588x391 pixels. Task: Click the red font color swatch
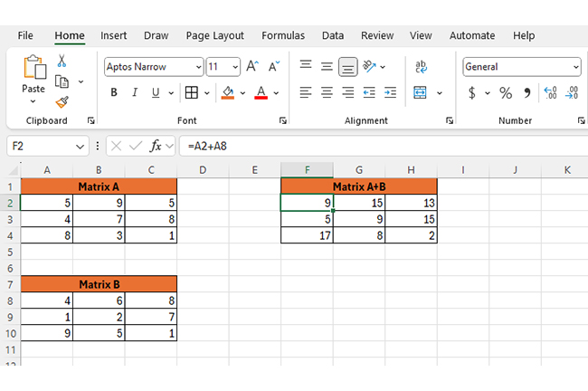coord(261,93)
